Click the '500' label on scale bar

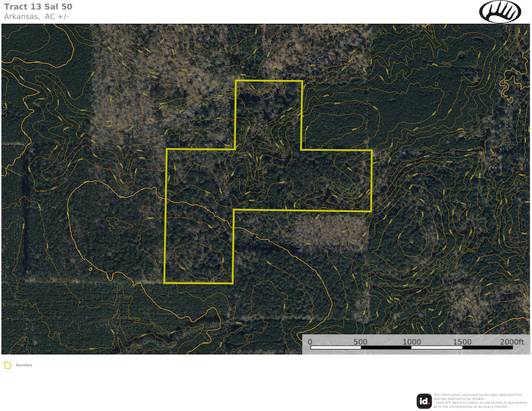pyautogui.click(x=360, y=342)
